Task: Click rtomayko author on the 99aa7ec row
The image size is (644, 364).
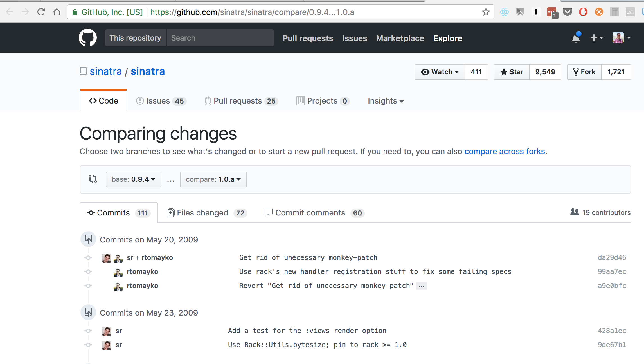Action: pos(142,272)
